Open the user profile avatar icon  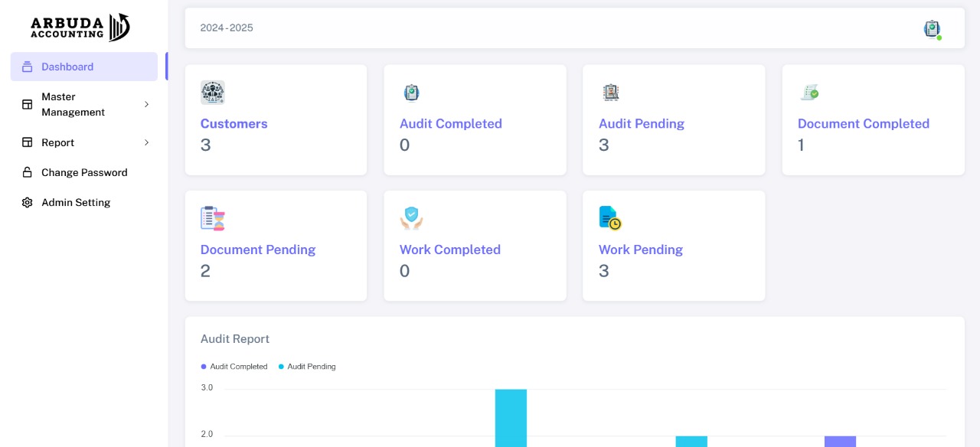(932, 29)
